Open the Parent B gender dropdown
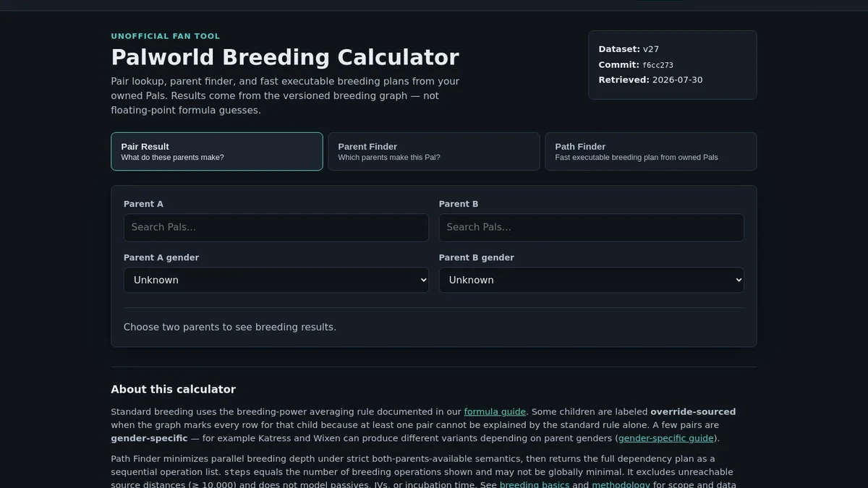This screenshot has height=488, width=868. tap(592, 280)
